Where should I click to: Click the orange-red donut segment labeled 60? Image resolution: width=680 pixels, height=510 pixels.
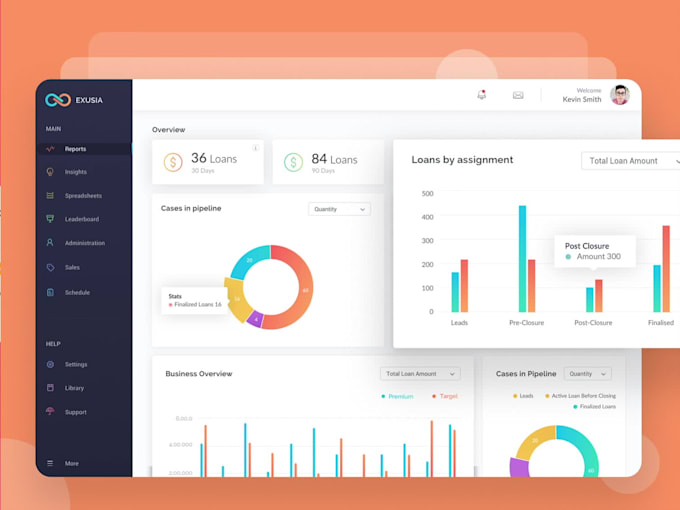[x=305, y=290]
